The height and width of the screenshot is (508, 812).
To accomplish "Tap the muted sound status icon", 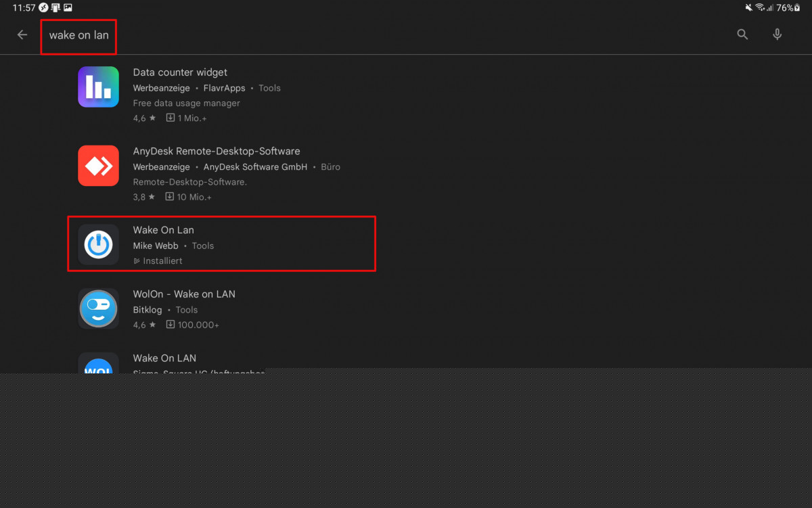I will pos(749,7).
